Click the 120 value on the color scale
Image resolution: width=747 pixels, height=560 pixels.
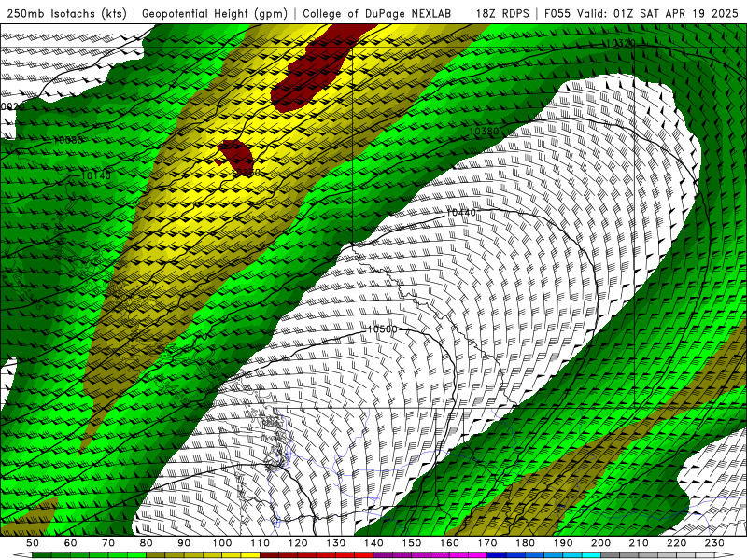pyautogui.click(x=298, y=543)
